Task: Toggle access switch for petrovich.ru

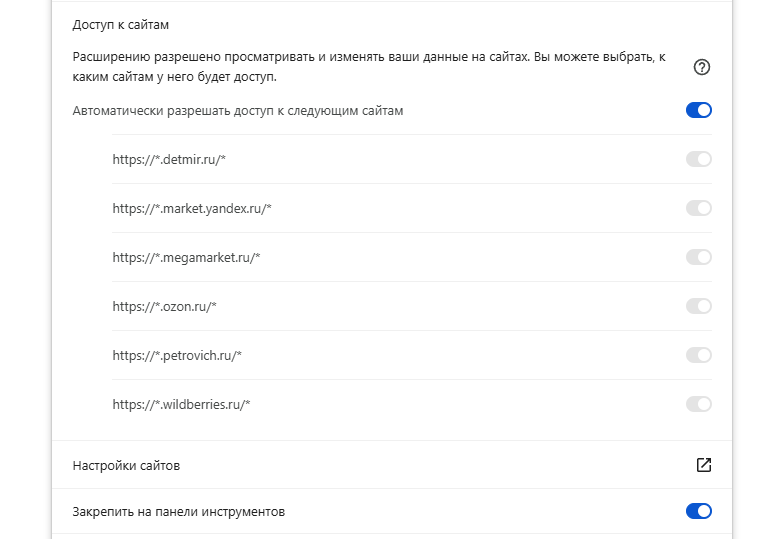Action: coord(698,355)
